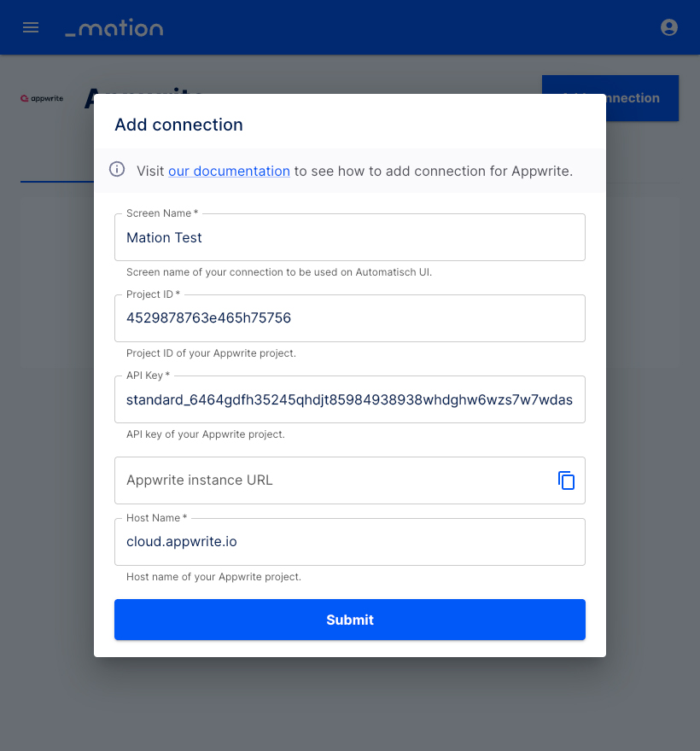Copy the Appwrite instance URL
Viewport: 700px width, 751px height.
[566, 480]
